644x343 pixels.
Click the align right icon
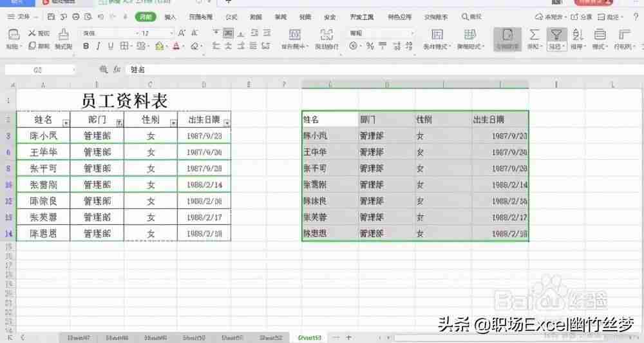click(x=241, y=46)
